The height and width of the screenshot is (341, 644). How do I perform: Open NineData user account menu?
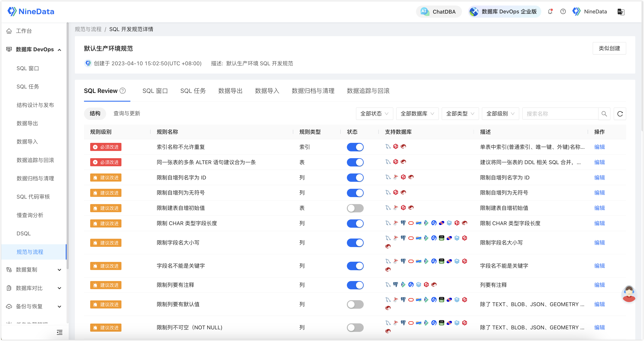point(590,11)
